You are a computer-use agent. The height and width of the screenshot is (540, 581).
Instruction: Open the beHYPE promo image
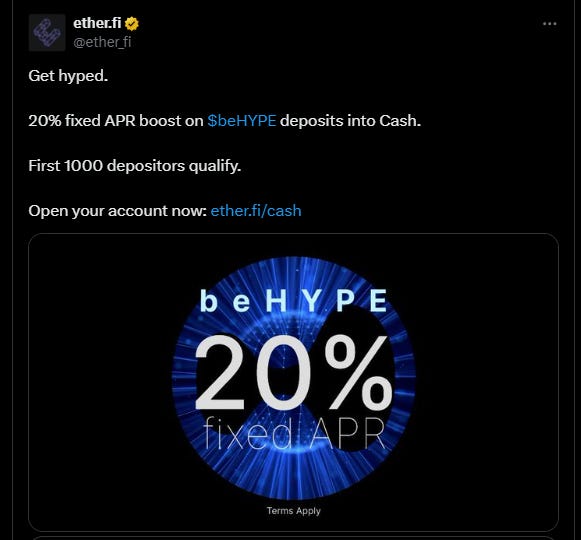tap(293, 382)
